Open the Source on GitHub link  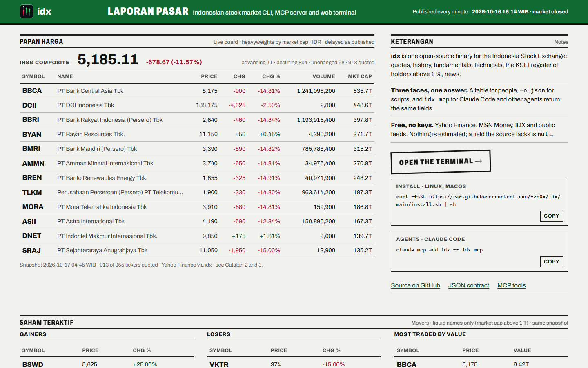pyautogui.click(x=415, y=285)
